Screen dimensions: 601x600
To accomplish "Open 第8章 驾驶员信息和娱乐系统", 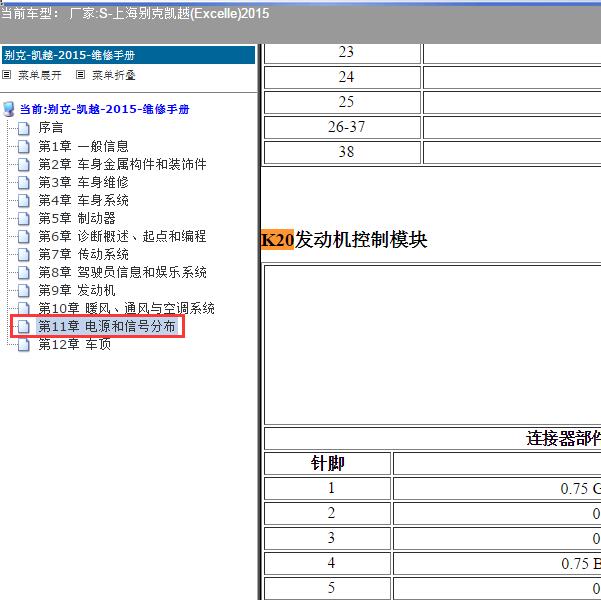I will [x=122, y=272].
